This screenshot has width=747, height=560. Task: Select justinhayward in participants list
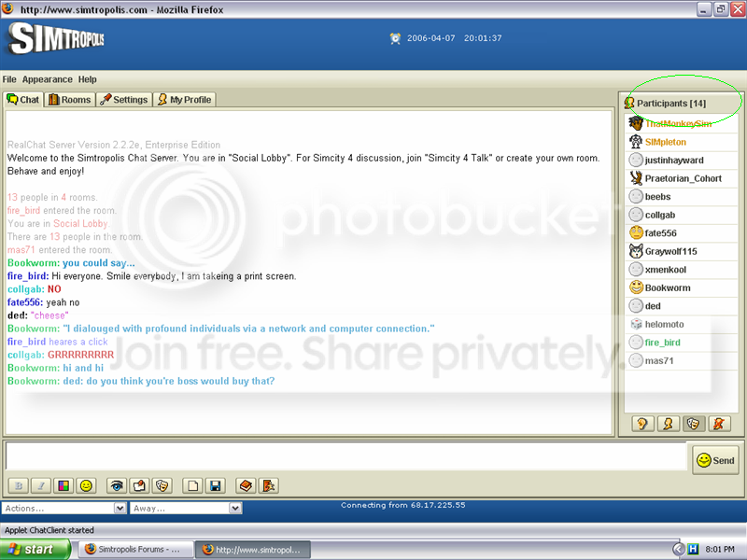coord(682,160)
